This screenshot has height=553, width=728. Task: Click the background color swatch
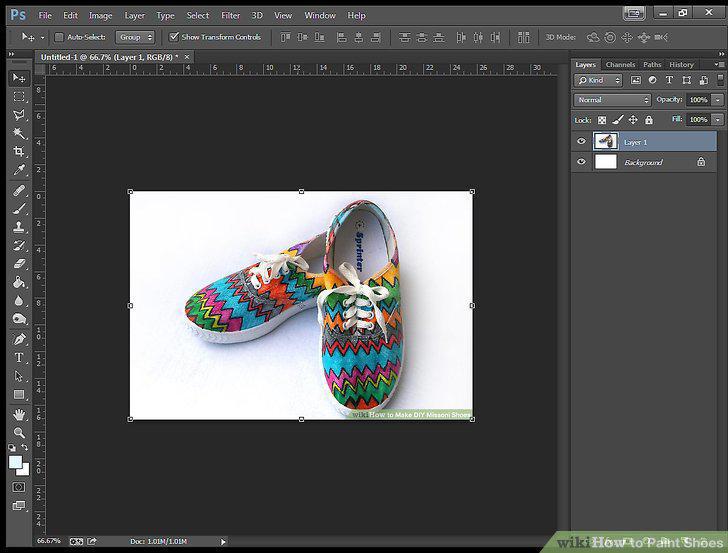point(25,471)
